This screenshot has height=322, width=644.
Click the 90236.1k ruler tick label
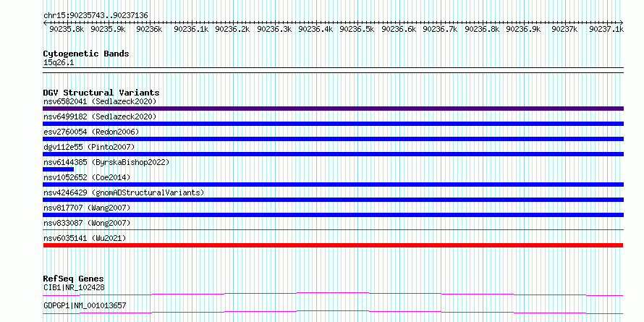[x=192, y=30]
